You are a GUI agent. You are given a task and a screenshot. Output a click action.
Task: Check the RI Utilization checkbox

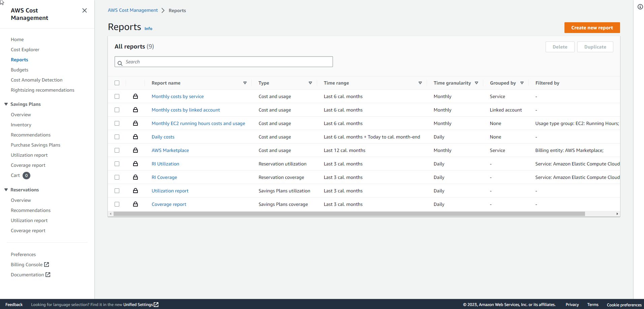[117, 164]
